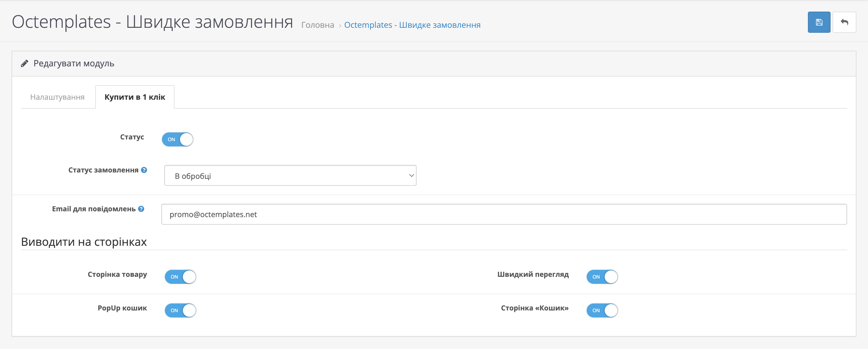This screenshot has width=868, height=349.
Task: Toggle the Сторінка «Кошик» switch
Action: tap(602, 310)
